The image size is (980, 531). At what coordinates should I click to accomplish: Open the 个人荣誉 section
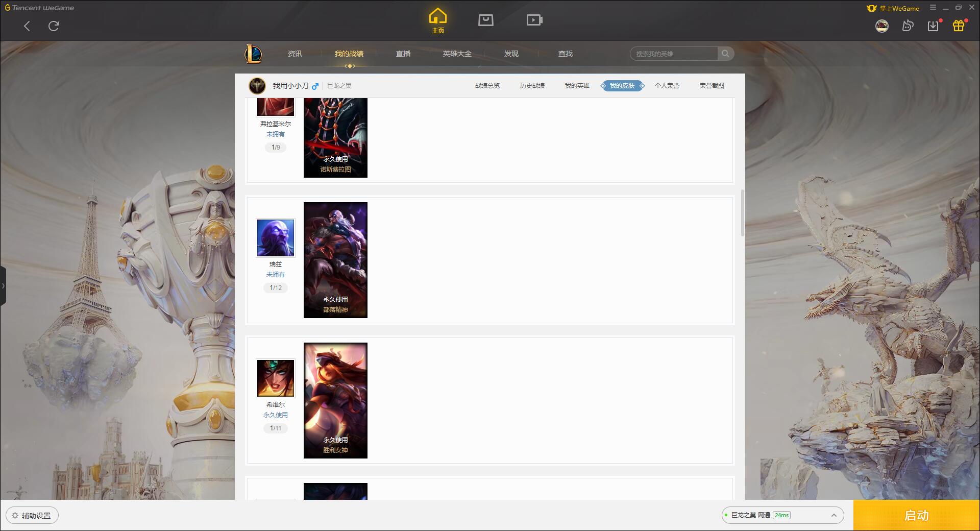point(667,86)
